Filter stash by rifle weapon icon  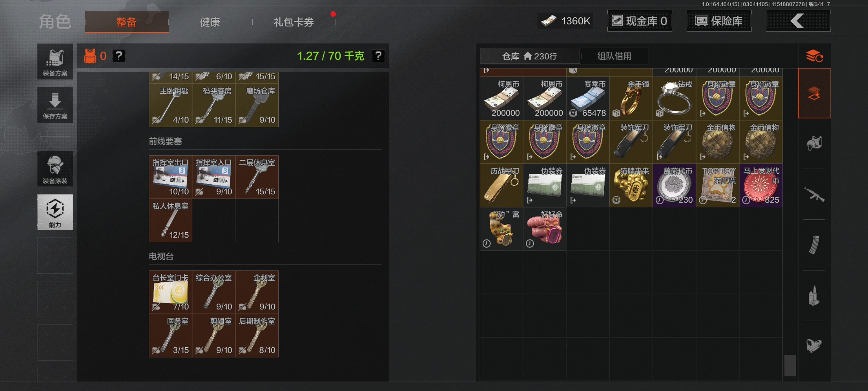814,194
